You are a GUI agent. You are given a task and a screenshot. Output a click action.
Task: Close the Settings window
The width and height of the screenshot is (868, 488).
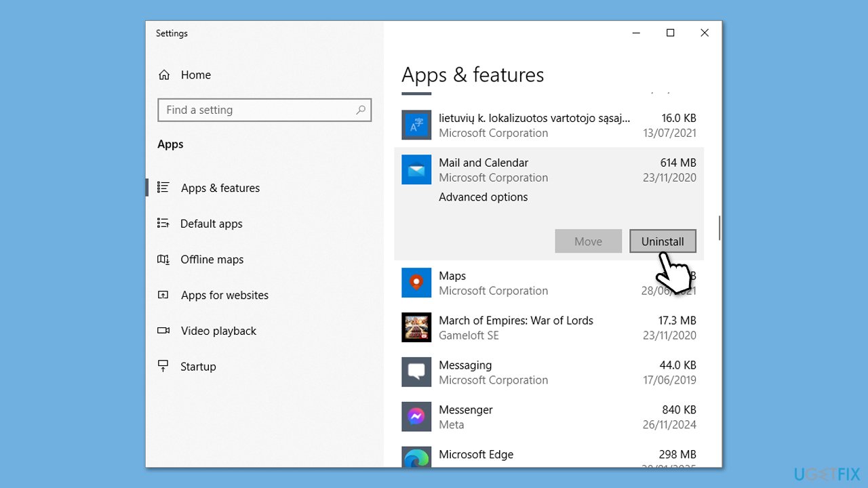pyautogui.click(x=705, y=33)
